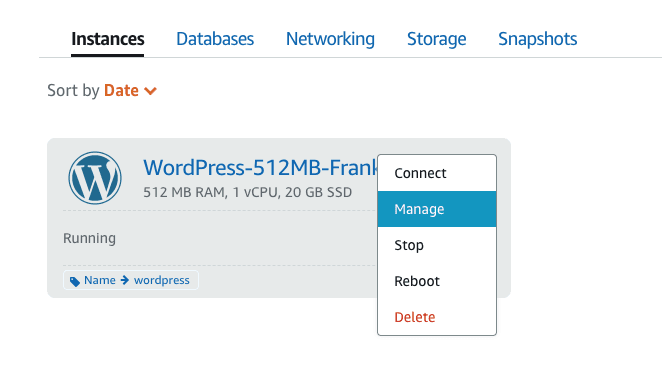662x370 pixels.
Task: Click the Name tag key label
Action: tap(100, 280)
